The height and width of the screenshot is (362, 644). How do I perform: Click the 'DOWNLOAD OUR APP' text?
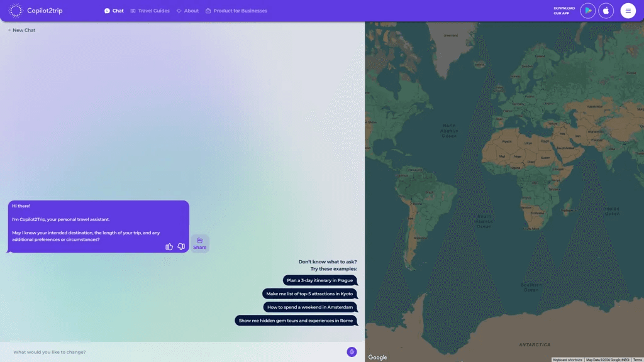click(x=564, y=11)
